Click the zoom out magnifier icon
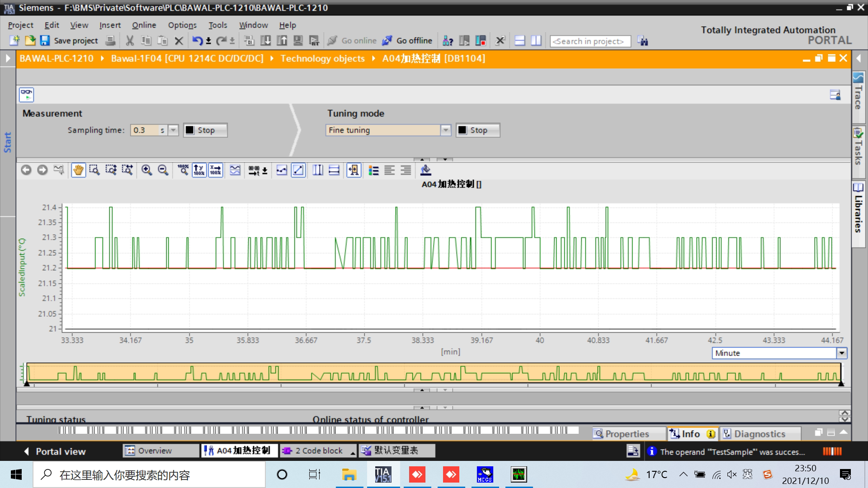Screen dimensions: 868x488 (163, 170)
